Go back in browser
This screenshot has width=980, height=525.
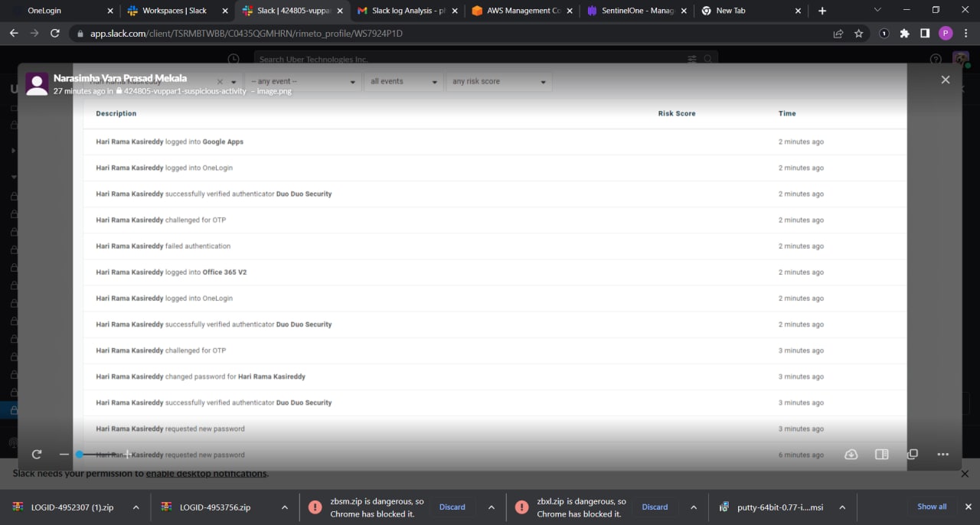coord(14,34)
